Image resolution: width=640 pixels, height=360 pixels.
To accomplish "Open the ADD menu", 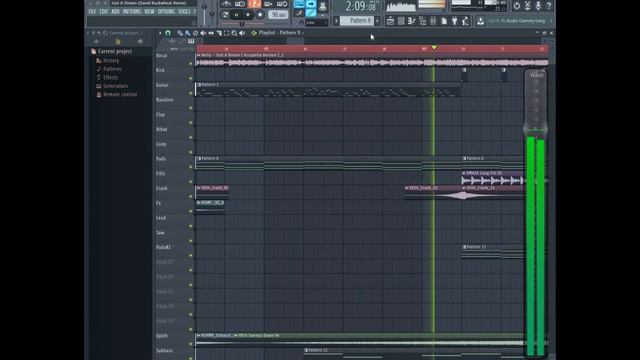I will [116, 11].
